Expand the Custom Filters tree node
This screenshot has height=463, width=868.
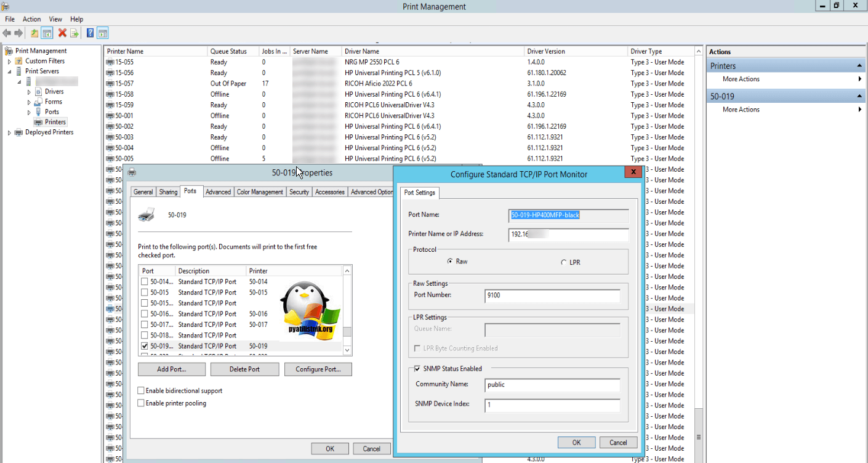pyautogui.click(x=9, y=61)
